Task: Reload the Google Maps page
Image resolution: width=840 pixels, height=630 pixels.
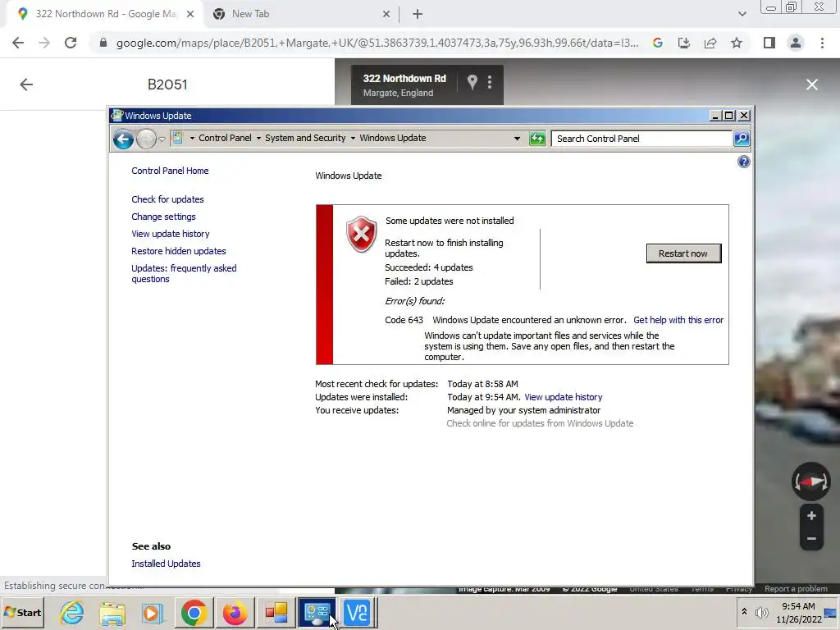Action: 71,43
